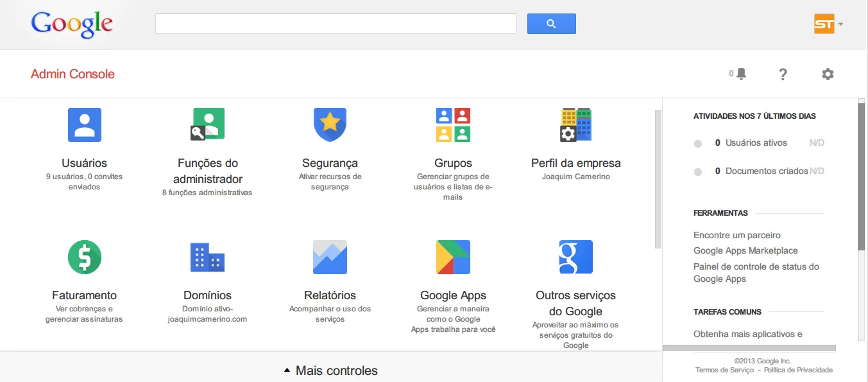Viewport: 868px width, 382px height.
Task: Click the blue search button
Action: coord(550,23)
